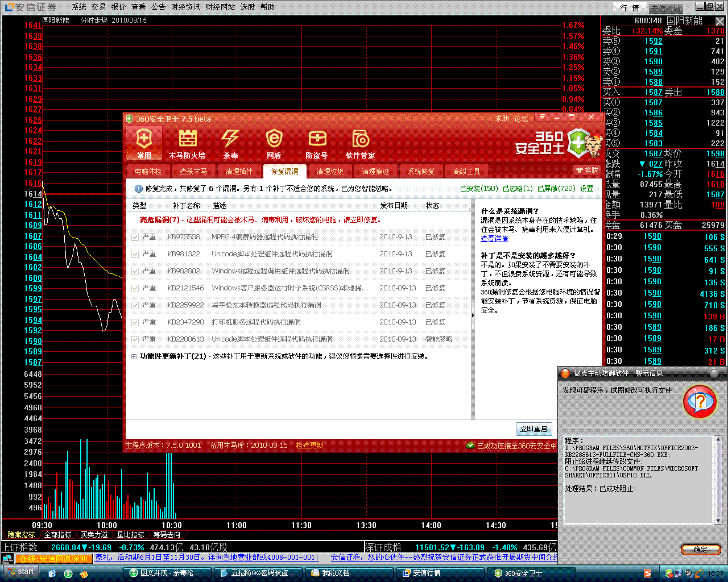Open the 常用 toolbar section in 360
This screenshot has width=728, height=582.
click(x=144, y=143)
